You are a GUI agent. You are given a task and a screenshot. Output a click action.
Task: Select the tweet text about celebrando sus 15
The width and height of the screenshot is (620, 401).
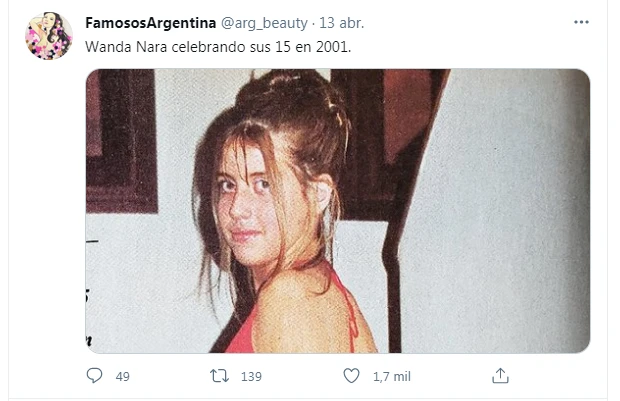(x=218, y=47)
